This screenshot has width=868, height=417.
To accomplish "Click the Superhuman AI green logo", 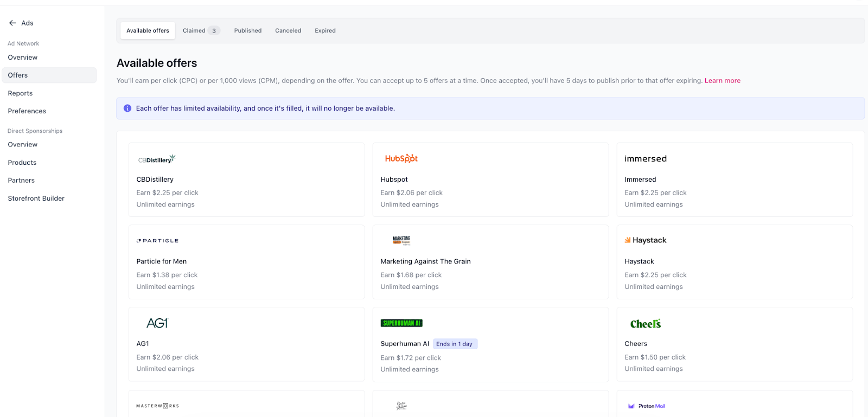I will tap(401, 323).
